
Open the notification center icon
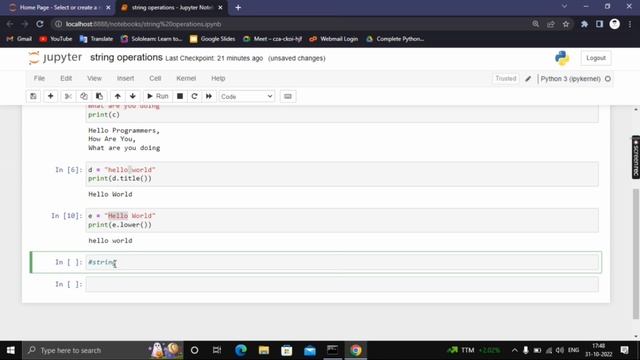624,350
